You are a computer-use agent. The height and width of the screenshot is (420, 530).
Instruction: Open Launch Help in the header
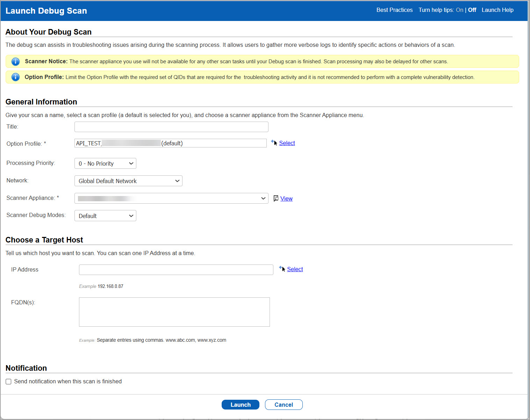tap(497, 10)
